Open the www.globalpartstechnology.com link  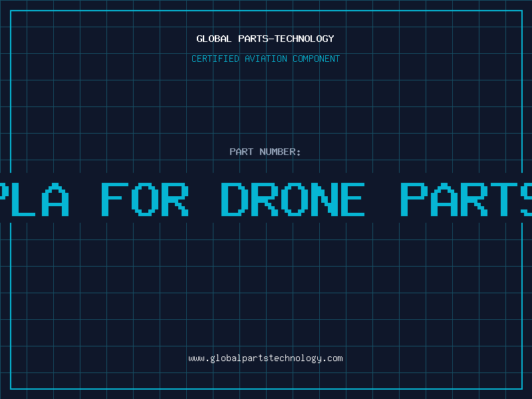tap(265, 358)
